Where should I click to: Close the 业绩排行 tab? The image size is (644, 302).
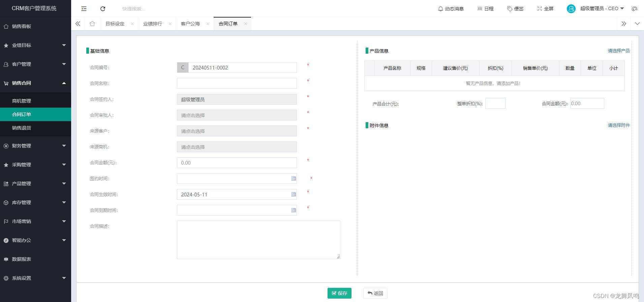click(x=170, y=24)
